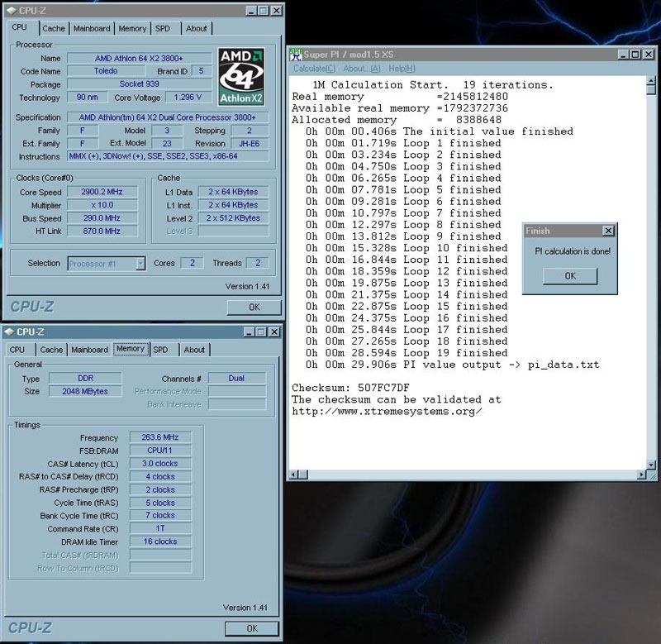Click the top CPU-Z window title icon

(11, 11)
